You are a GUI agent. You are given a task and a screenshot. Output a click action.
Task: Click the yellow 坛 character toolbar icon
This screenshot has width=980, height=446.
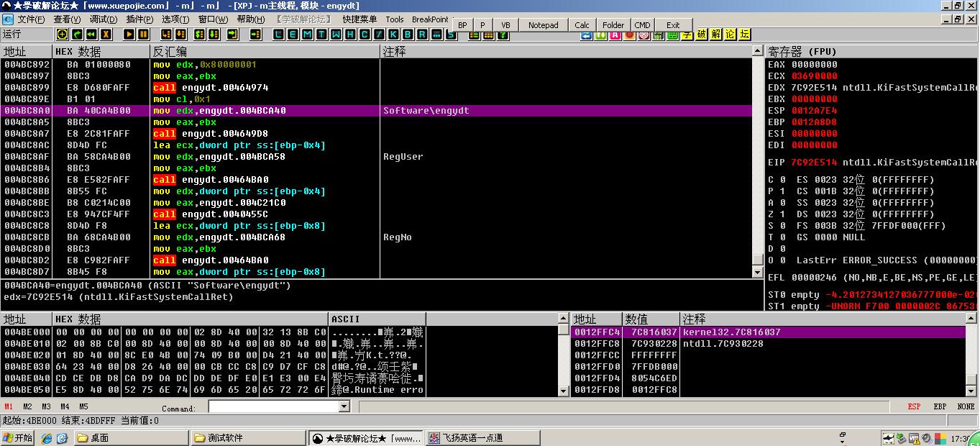(x=744, y=35)
